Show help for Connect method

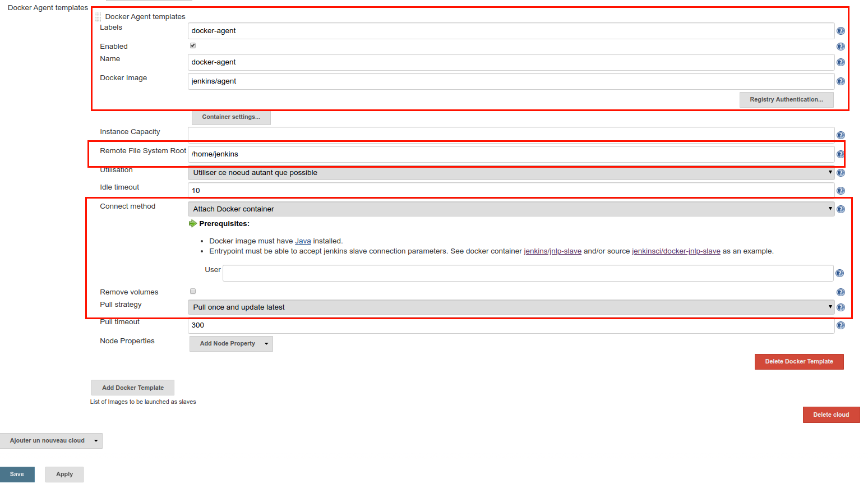(840, 209)
